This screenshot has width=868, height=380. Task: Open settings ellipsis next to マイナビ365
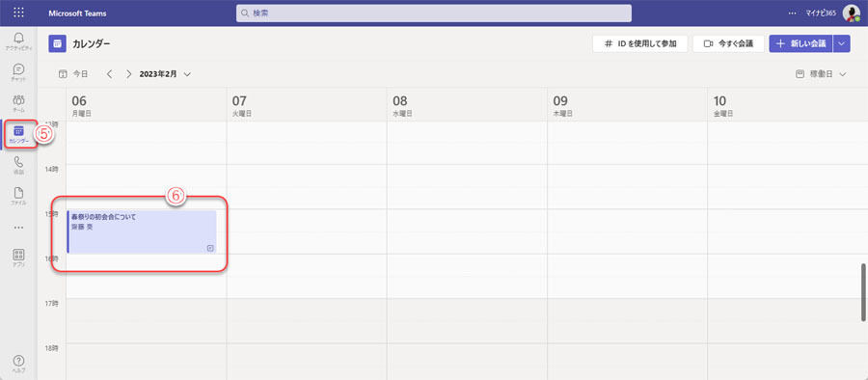[792, 13]
